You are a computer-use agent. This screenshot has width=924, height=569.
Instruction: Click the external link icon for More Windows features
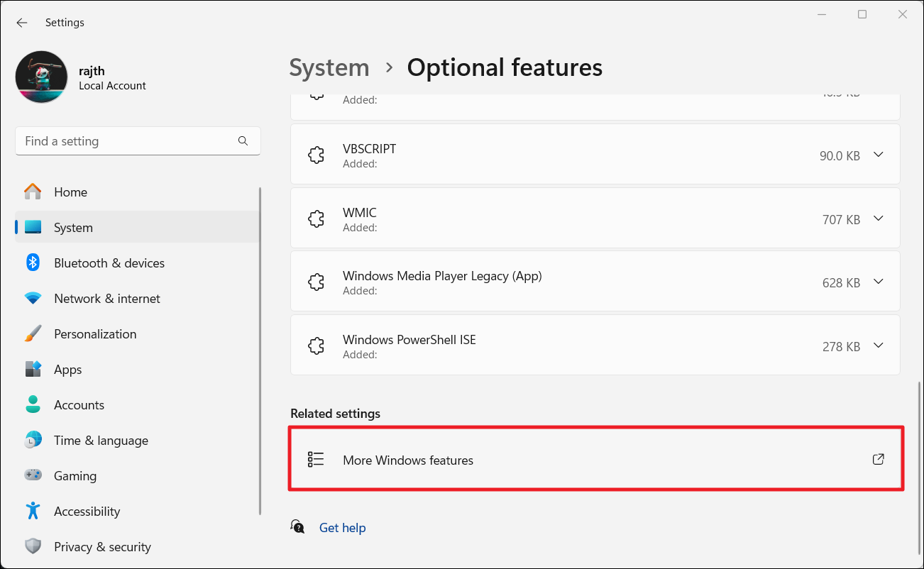point(878,460)
